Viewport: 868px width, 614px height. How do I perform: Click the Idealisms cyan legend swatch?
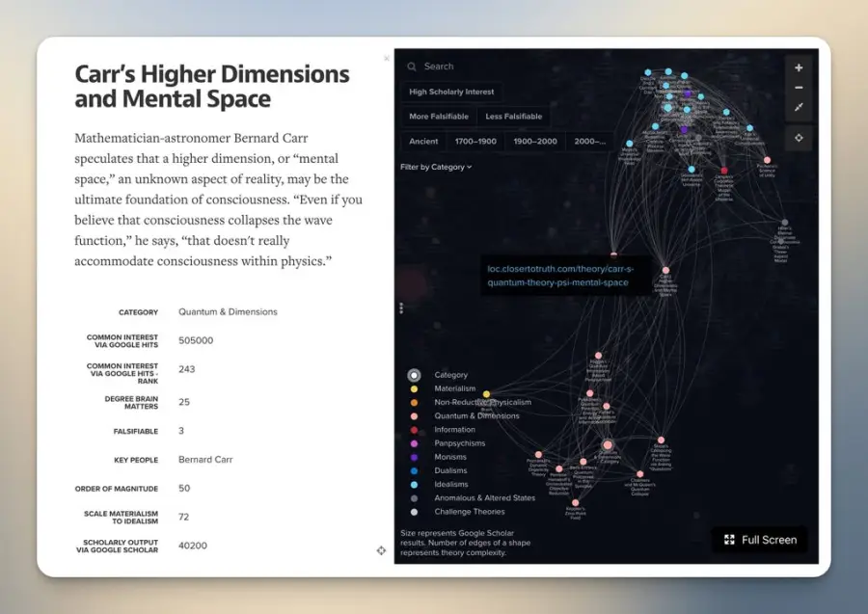[414, 485]
